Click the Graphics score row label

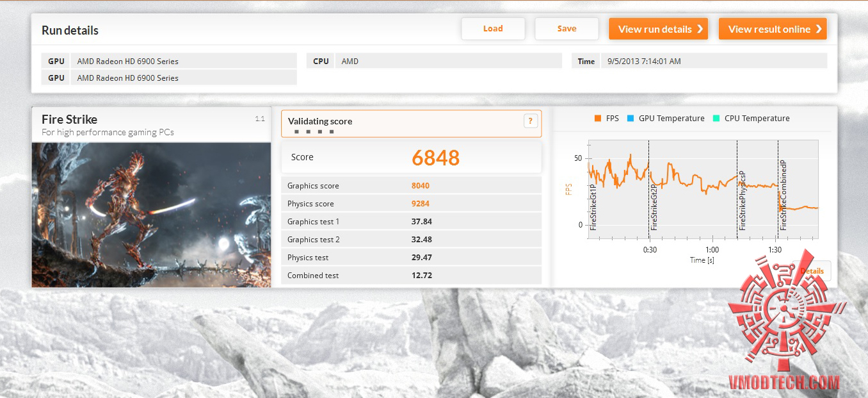tap(313, 186)
